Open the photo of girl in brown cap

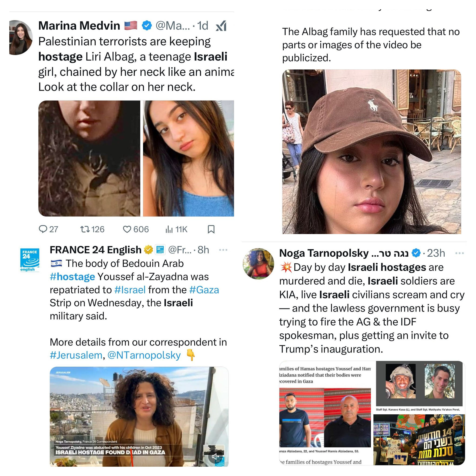click(372, 151)
